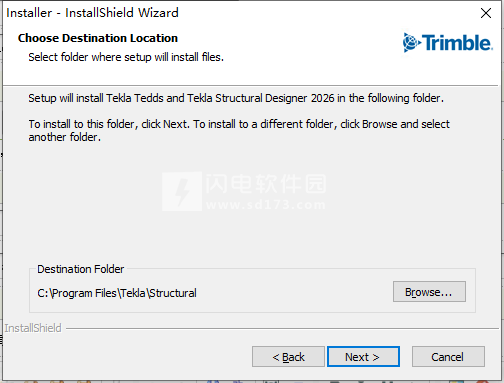The width and height of the screenshot is (504, 383).
Task: Click the www.sd173.com watermark URL
Action: pos(266,205)
